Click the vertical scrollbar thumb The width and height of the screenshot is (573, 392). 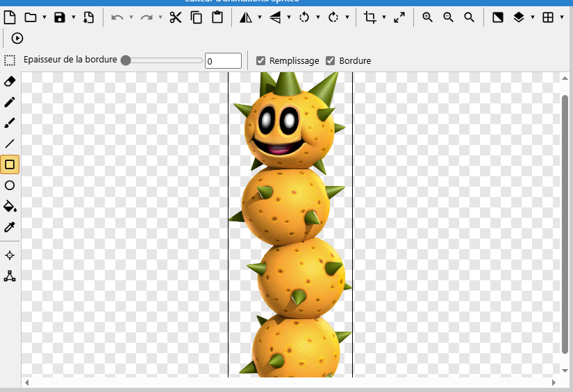click(x=565, y=224)
